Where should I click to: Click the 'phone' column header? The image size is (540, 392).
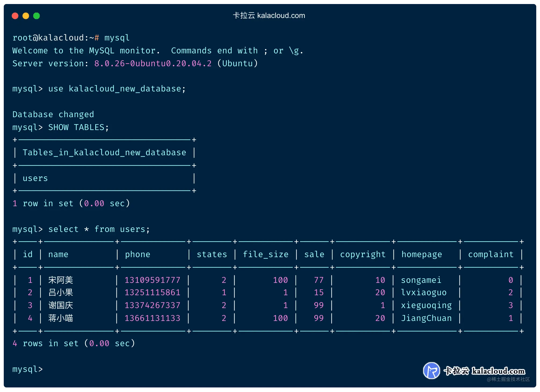tap(137, 254)
